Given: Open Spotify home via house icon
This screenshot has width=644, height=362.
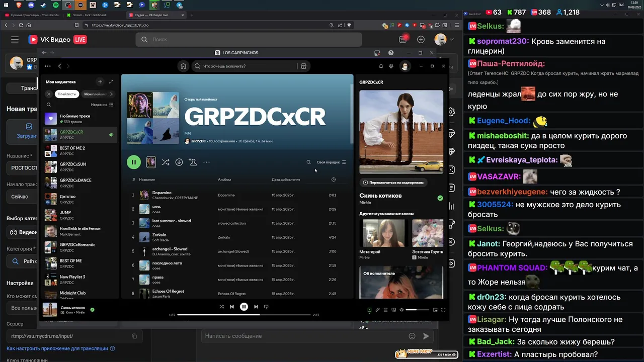Looking at the screenshot, I should 184,66.
